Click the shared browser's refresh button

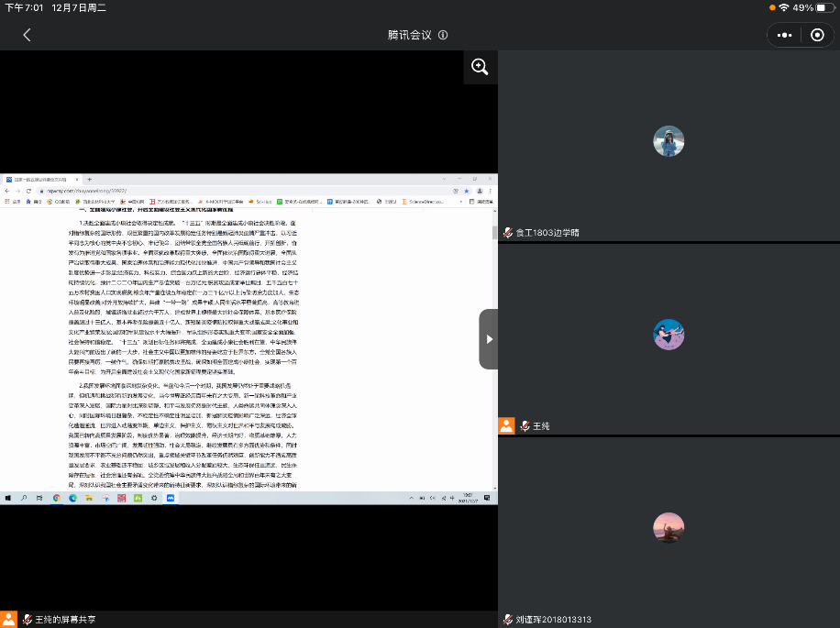28,191
